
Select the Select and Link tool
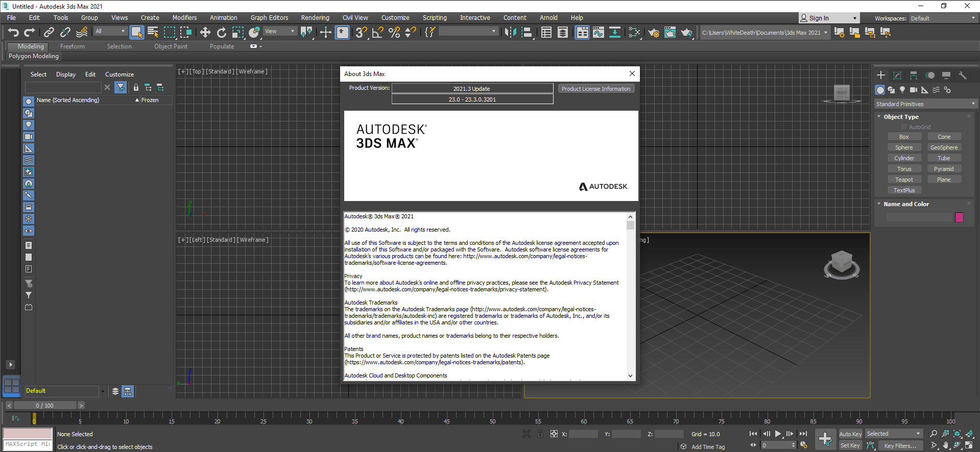tap(49, 33)
